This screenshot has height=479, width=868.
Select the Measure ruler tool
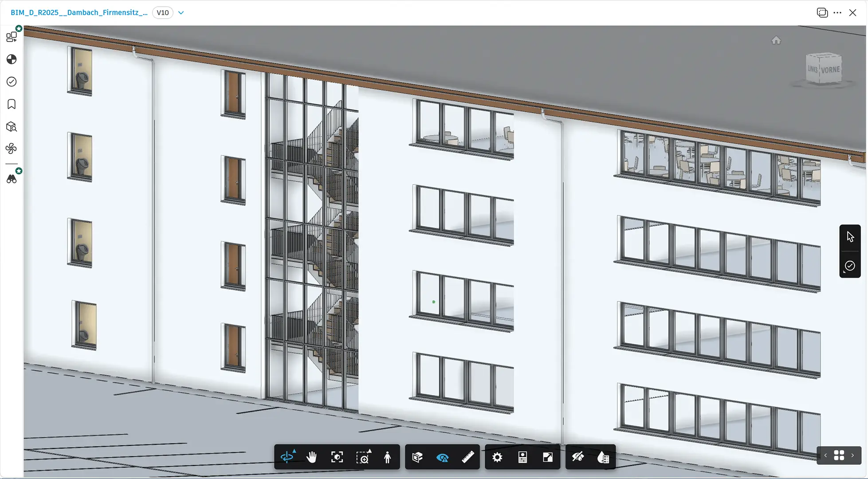point(468,457)
